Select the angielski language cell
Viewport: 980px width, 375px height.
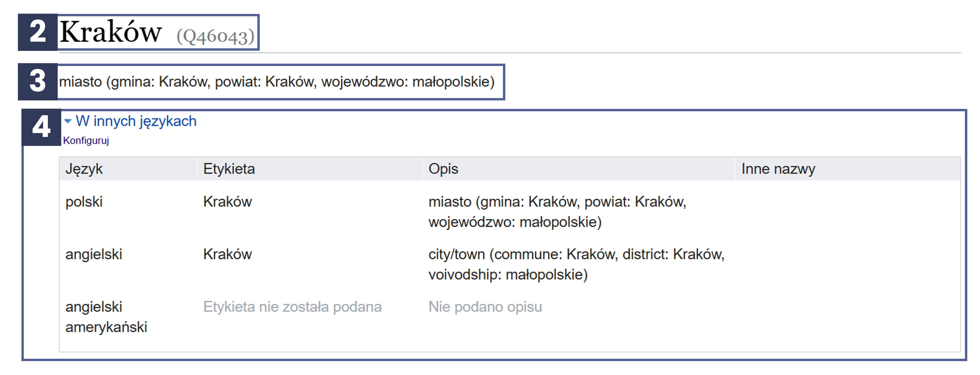[x=93, y=254]
